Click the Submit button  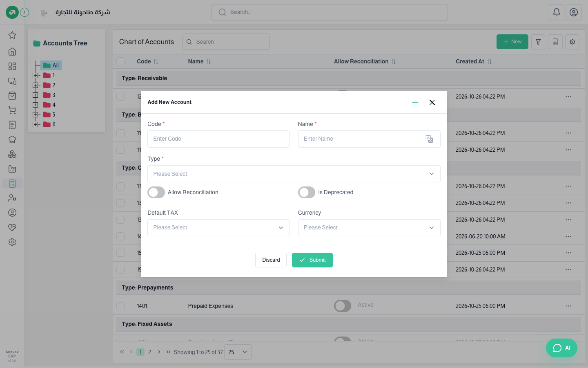(x=312, y=260)
